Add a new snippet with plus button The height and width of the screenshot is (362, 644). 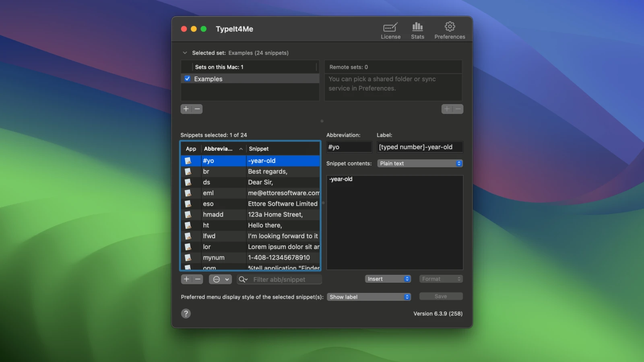(x=186, y=279)
